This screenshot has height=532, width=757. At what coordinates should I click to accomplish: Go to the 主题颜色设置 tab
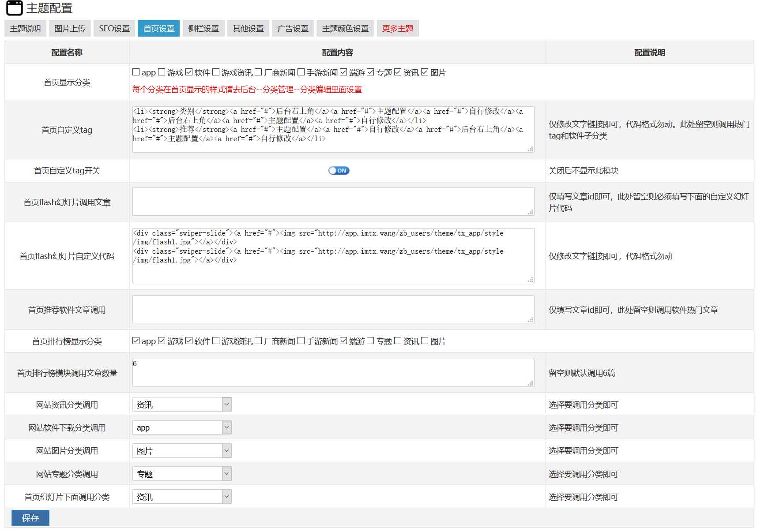click(345, 28)
